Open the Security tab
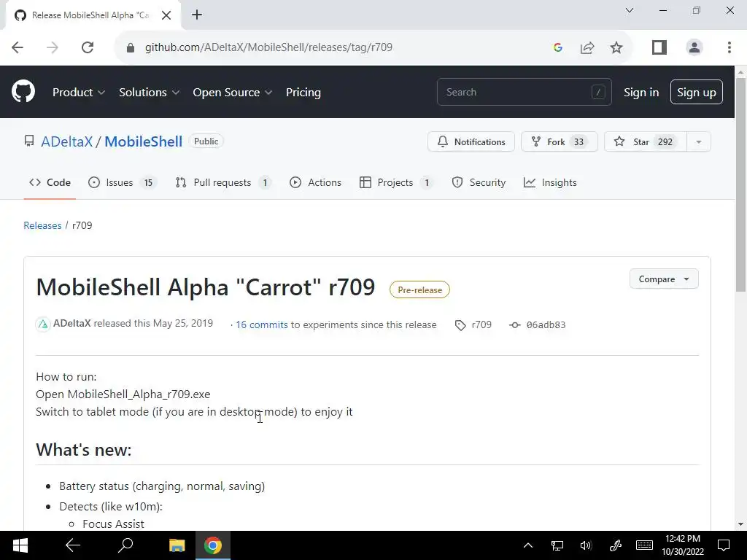Viewport: 747px width, 560px height. 479,182
